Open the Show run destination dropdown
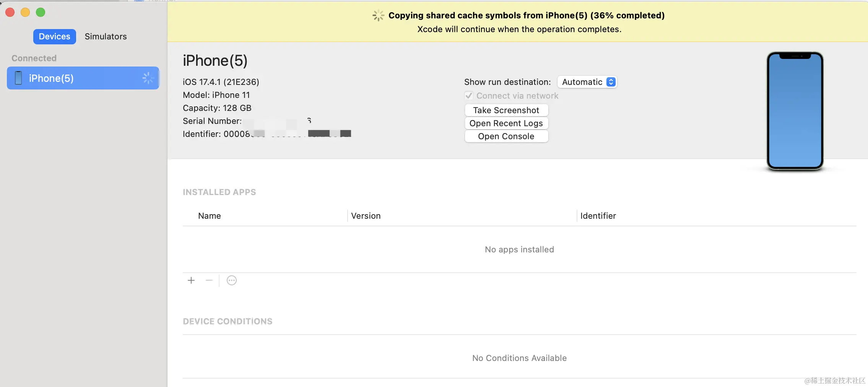 point(587,82)
